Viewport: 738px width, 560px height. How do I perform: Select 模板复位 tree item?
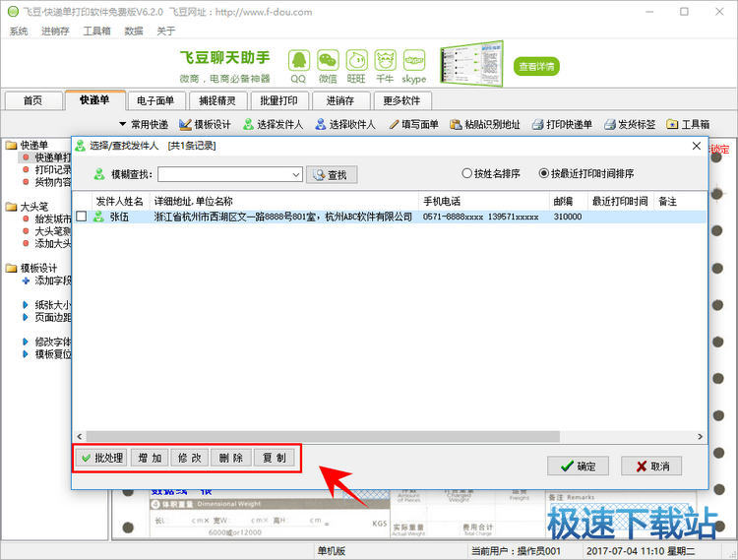point(46,354)
